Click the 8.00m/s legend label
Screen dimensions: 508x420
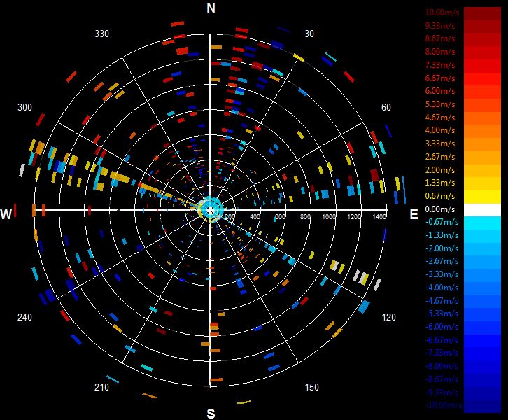(440, 52)
